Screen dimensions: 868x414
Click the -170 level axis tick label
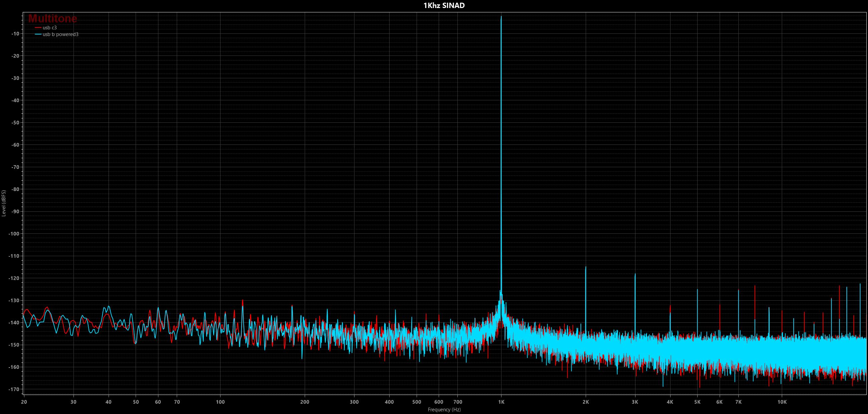(14, 389)
